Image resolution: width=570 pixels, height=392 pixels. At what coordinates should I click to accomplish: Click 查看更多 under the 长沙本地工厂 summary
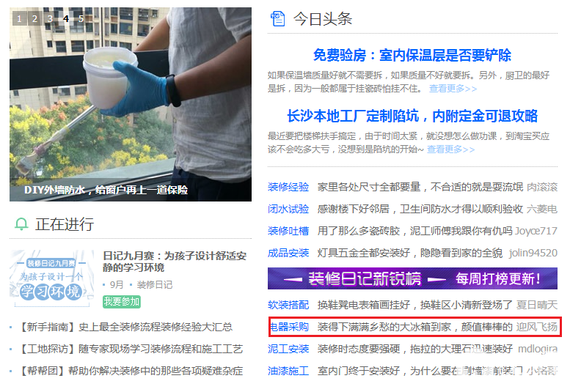(x=450, y=149)
